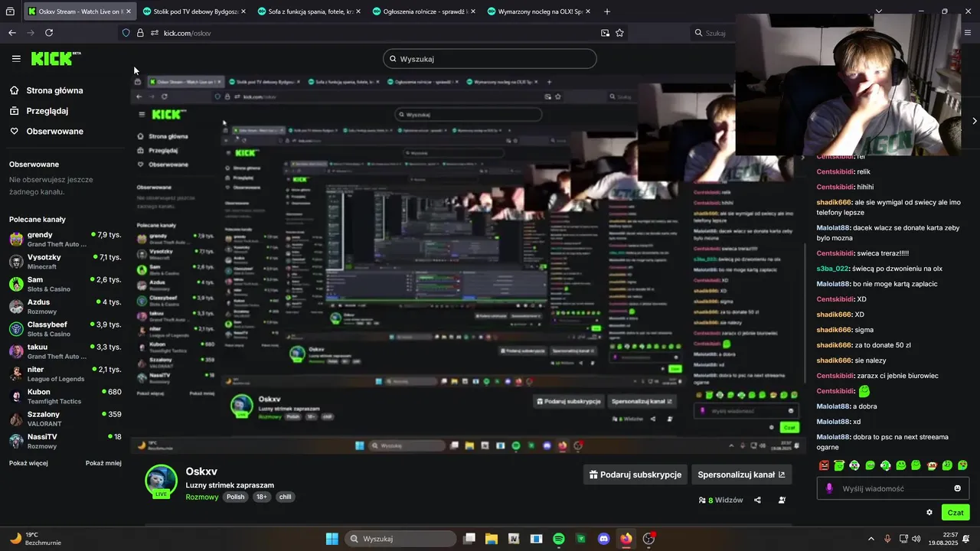Open Obserwowane in the sidebar
The width and height of the screenshot is (980, 551).
[x=54, y=132]
